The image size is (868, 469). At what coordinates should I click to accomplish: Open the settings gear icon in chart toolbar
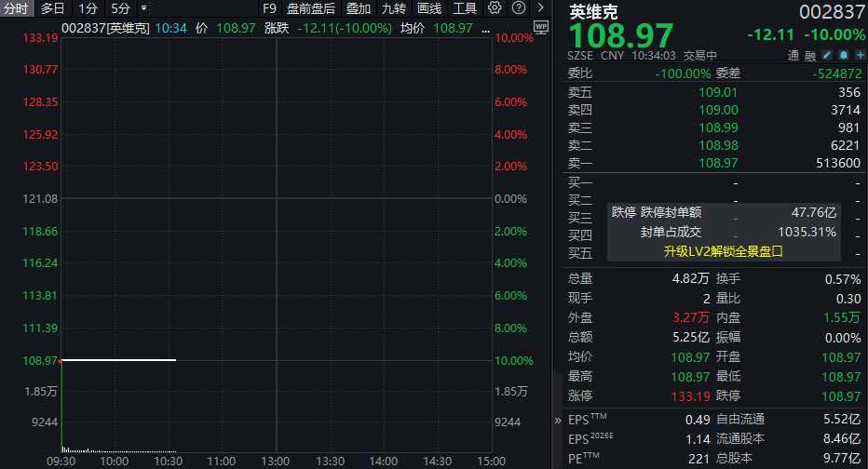pyautogui.click(x=495, y=8)
